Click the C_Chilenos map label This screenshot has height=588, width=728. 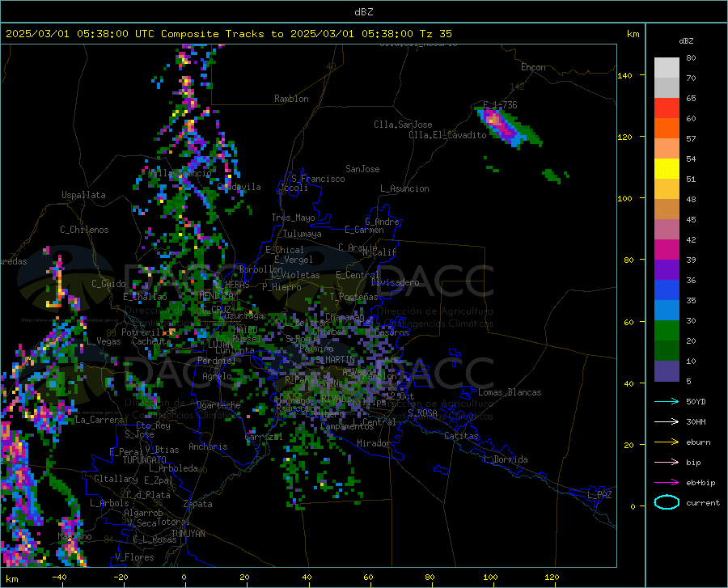pos(84,230)
